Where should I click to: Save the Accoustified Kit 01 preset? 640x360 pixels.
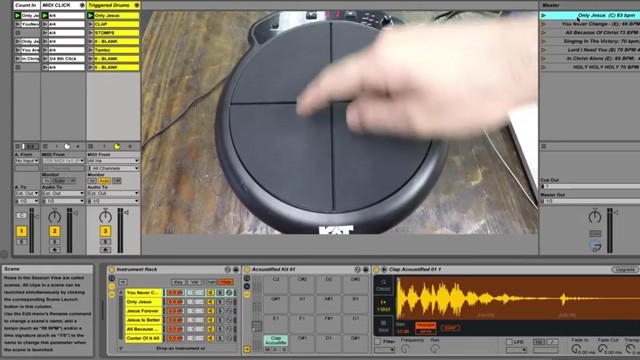pos(365,269)
